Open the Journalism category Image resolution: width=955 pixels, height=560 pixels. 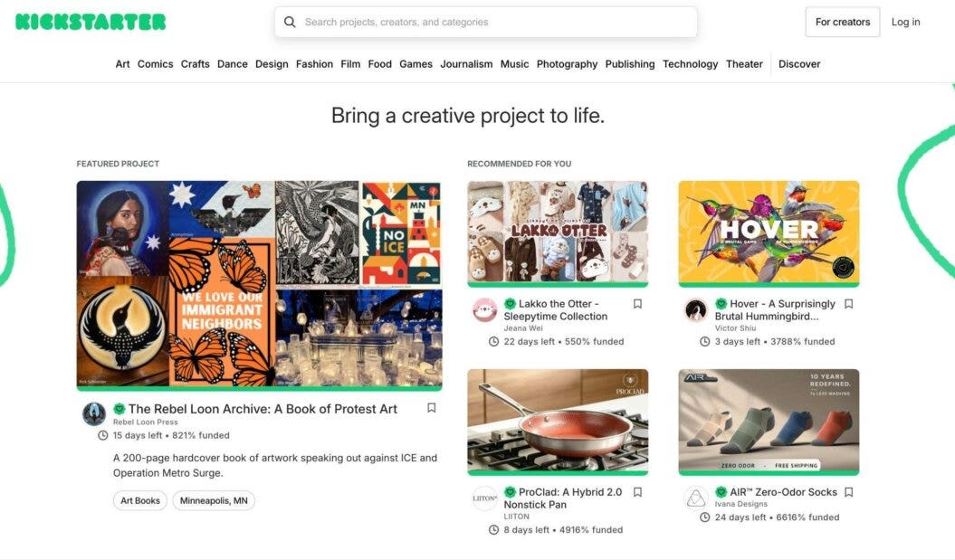point(466,64)
